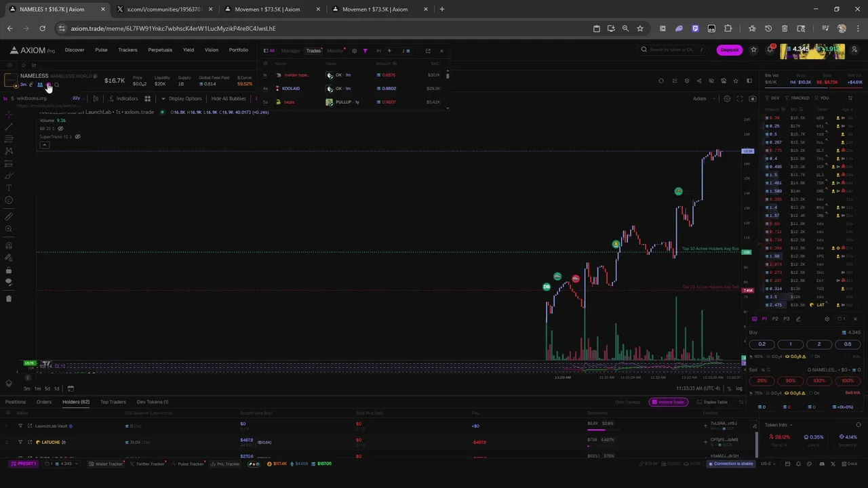
Task: Open the tracker panel settings gear
Action: tap(354, 51)
